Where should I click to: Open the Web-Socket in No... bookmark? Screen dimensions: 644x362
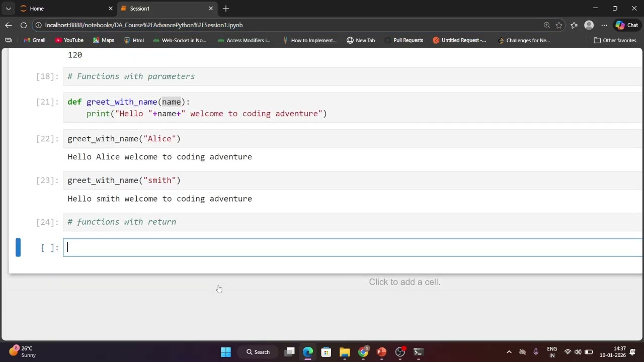[x=180, y=40]
